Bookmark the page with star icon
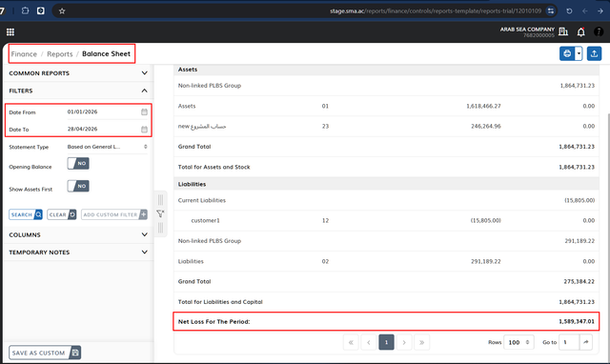The height and width of the screenshot is (364, 610). (62, 10)
